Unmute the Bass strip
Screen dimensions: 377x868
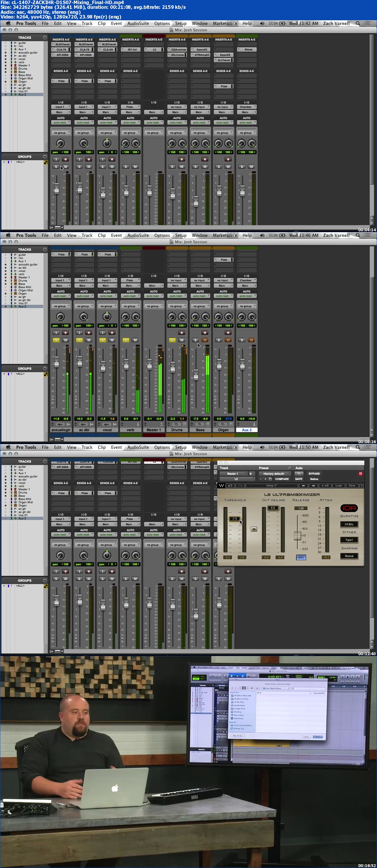pyautogui.click(x=205, y=340)
